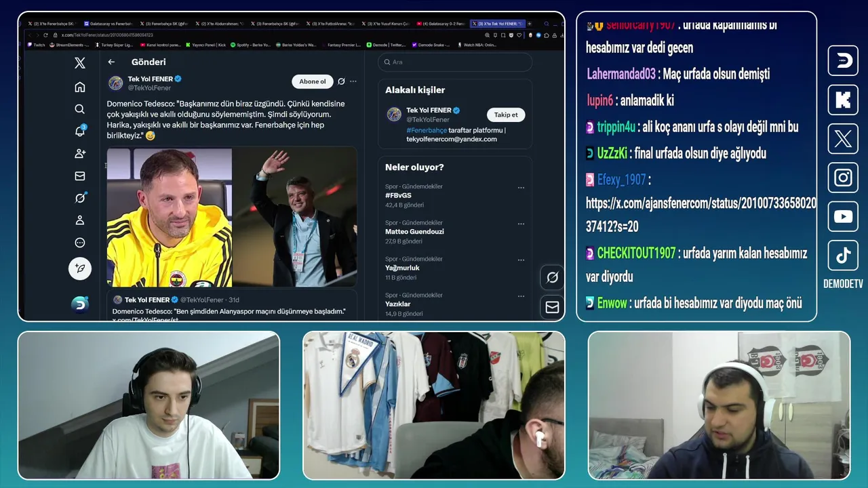Image resolution: width=868 pixels, height=488 pixels.
Task: Click the browser back arrow
Action: pos(29,35)
